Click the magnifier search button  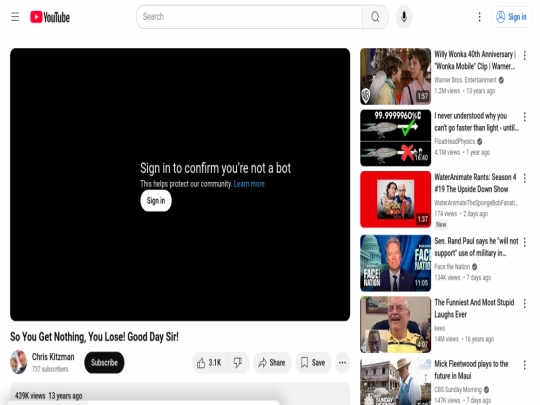click(375, 17)
